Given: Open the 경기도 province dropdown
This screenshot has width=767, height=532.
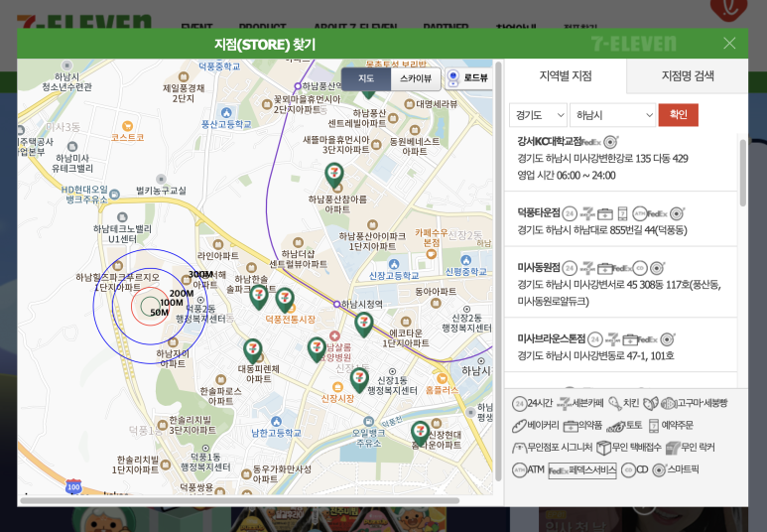Looking at the screenshot, I should [538, 115].
